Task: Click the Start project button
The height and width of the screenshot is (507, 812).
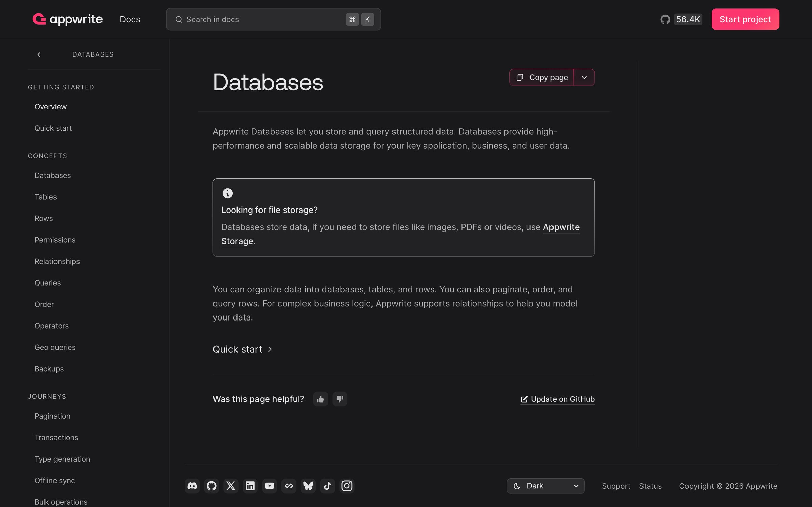Action: [x=745, y=19]
